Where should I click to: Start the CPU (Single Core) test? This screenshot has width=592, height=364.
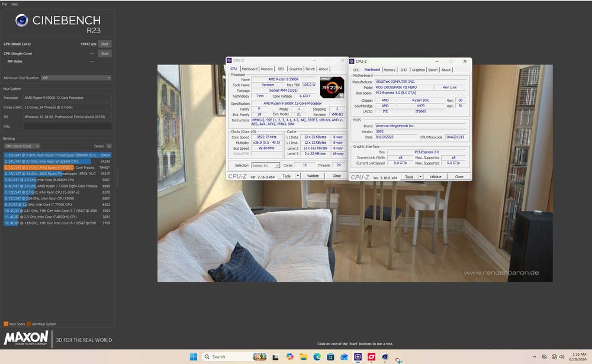pos(105,54)
